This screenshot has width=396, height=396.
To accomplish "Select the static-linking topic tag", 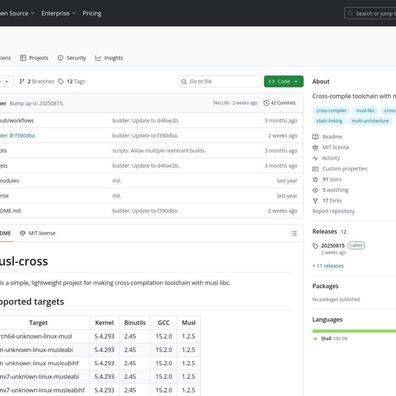I will 329,121.
